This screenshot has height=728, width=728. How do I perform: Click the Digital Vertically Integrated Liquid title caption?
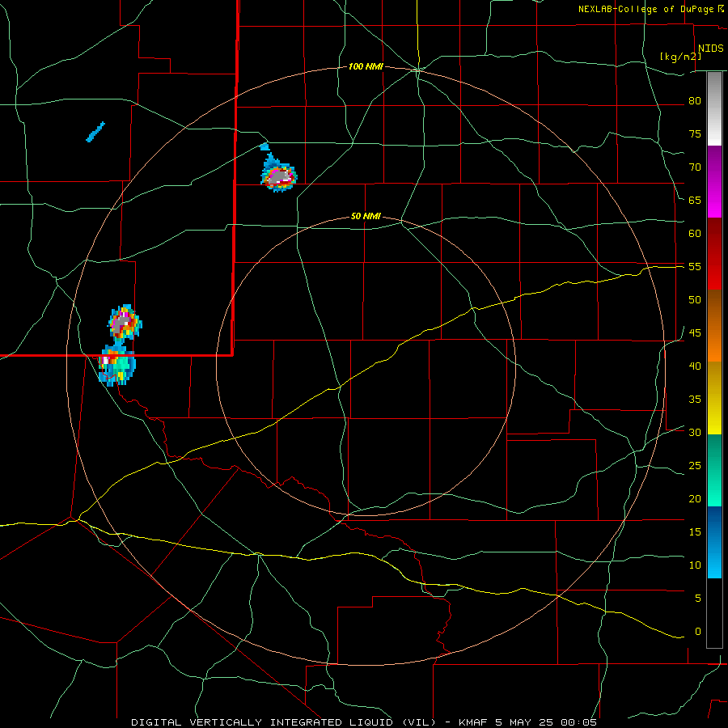[x=363, y=722]
